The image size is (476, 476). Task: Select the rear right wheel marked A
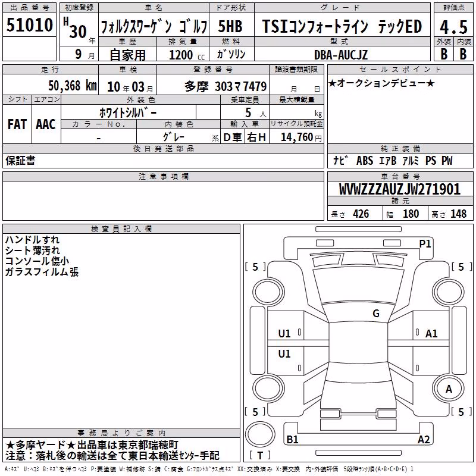click(x=449, y=389)
